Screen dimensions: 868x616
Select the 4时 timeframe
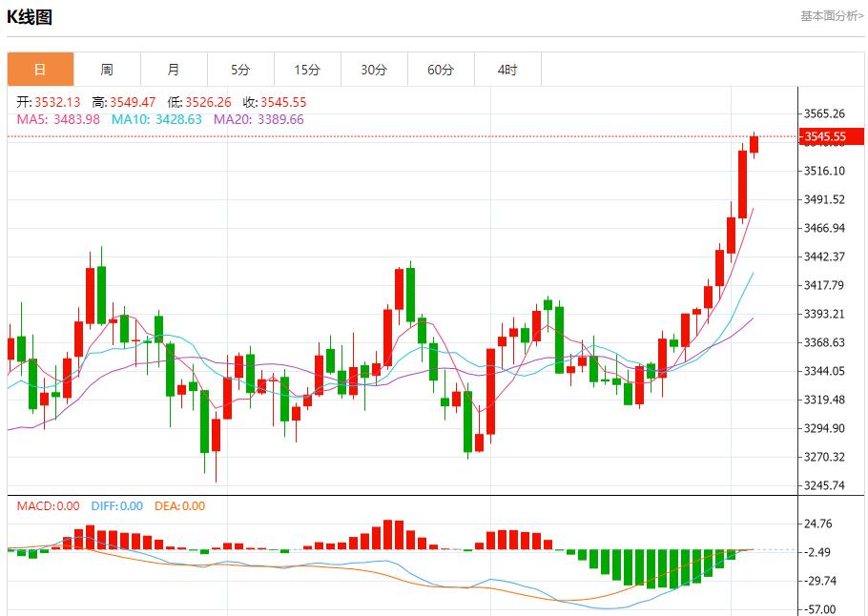(506, 69)
